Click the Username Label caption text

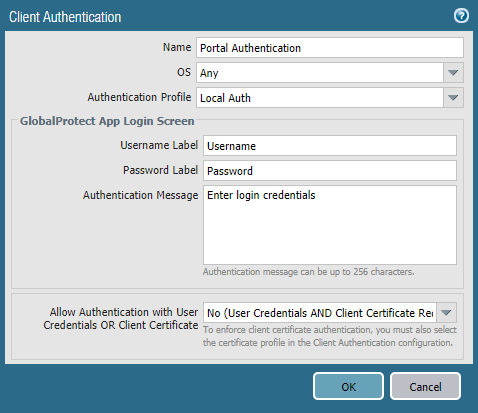[x=159, y=145]
